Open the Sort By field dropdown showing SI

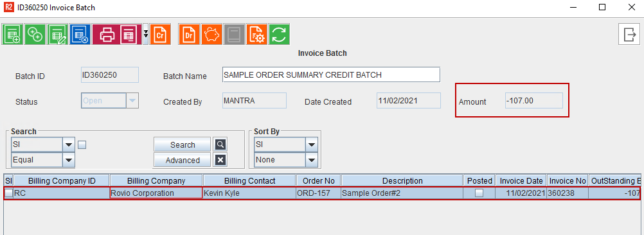[x=286, y=144]
